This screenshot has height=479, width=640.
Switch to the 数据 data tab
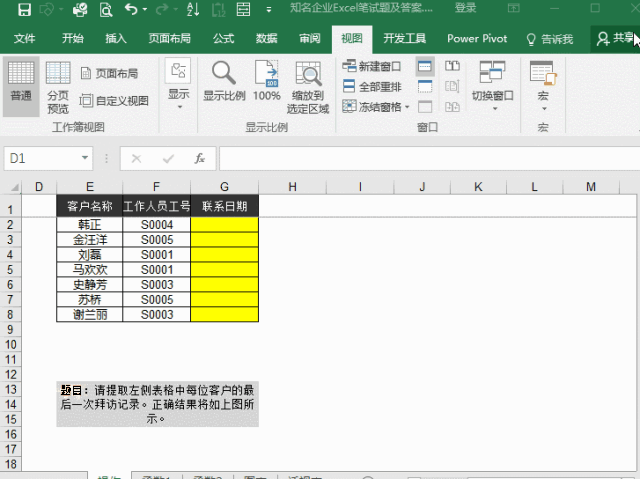pyautogui.click(x=267, y=39)
